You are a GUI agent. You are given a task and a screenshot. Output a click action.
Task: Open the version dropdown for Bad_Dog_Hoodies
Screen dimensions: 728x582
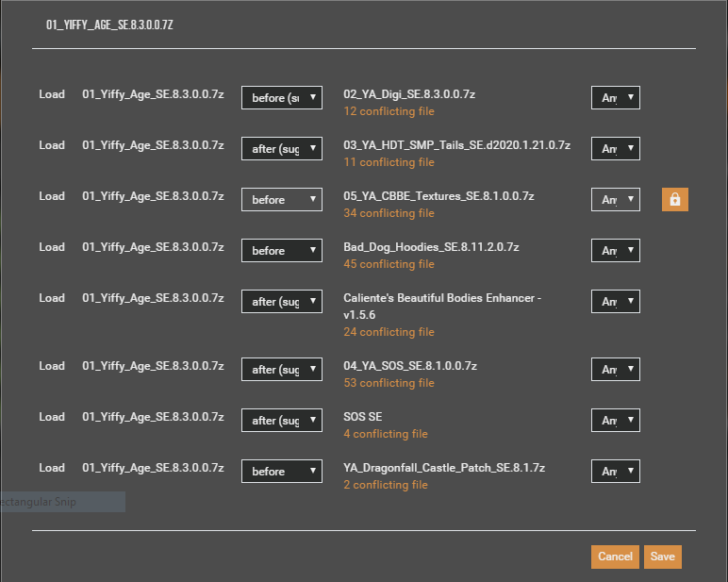click(616, 250)
